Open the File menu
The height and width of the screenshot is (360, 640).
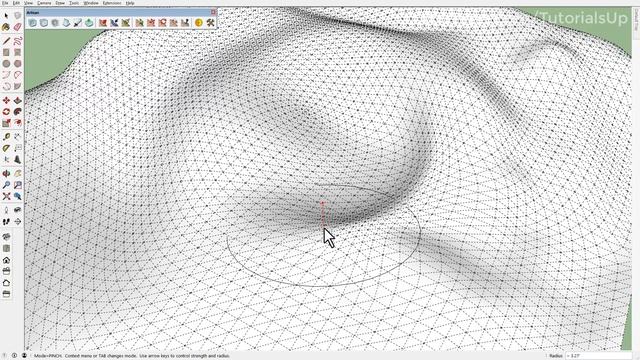5,3
